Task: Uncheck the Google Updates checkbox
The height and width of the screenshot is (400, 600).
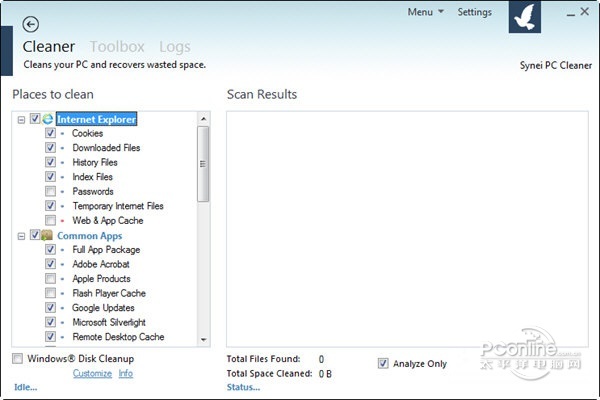Action: coord(50,308)
